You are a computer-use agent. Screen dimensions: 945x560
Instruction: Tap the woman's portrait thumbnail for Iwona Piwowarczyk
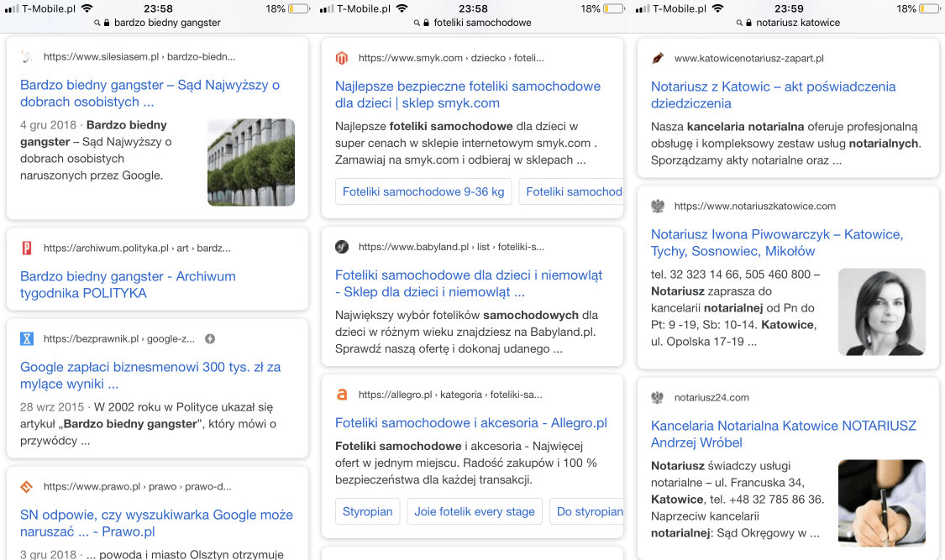[x=882, y=312]
